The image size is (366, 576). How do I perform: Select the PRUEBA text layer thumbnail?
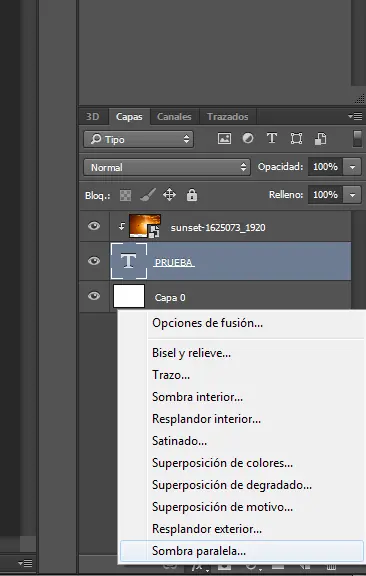[x=129, y=261]
